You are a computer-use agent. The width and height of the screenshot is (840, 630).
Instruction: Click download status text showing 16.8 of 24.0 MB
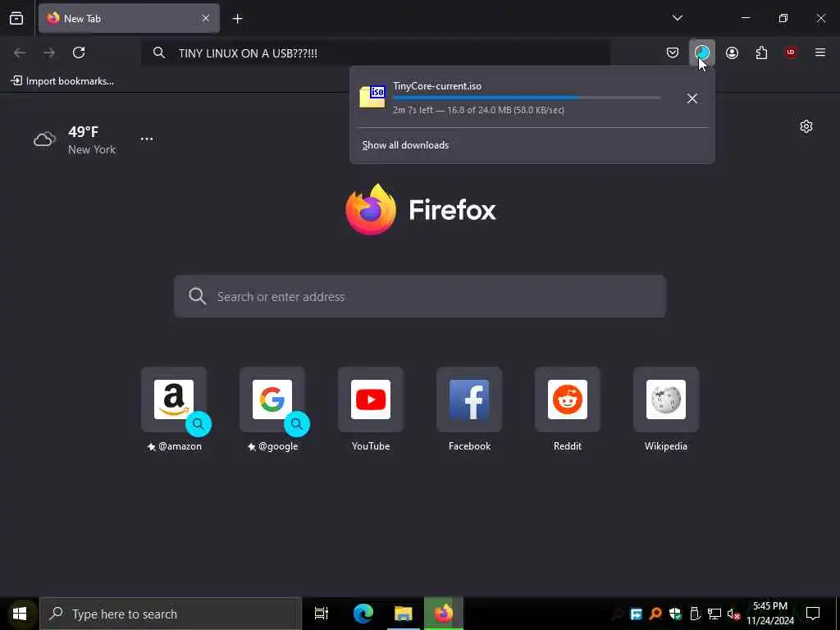click(478, 110)
